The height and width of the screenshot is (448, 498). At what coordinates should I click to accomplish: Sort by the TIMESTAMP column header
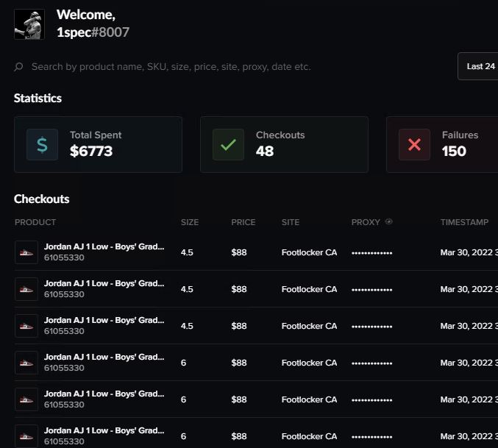tap(464, 222)
